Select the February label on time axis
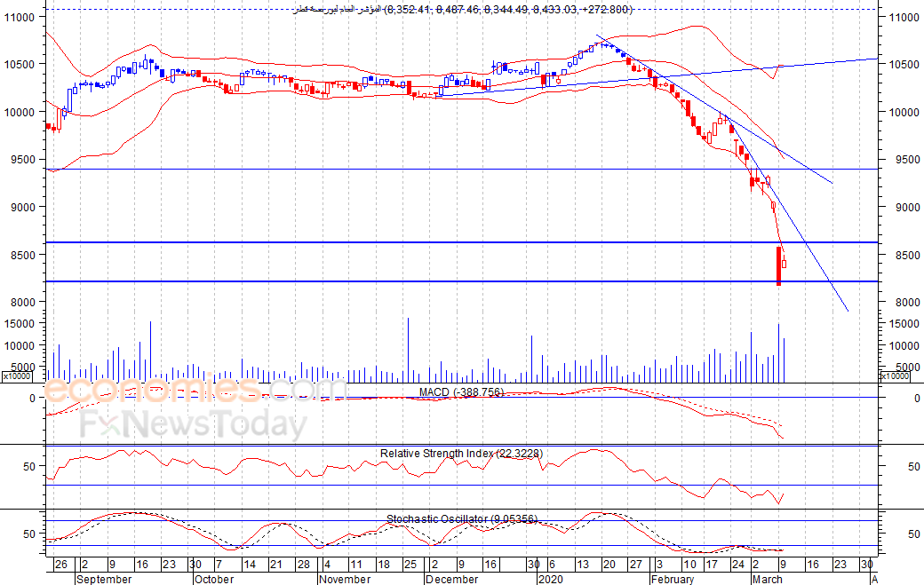 [673, 579]
